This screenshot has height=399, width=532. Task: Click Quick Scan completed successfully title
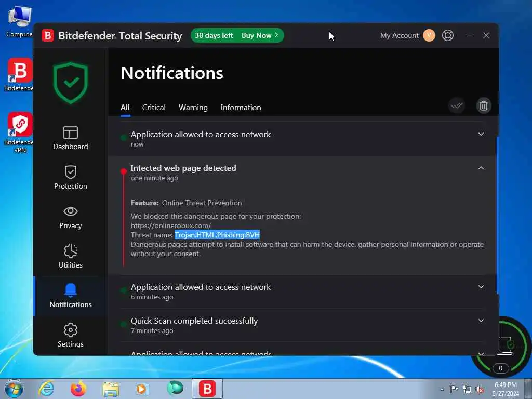[x=194, y=321]
